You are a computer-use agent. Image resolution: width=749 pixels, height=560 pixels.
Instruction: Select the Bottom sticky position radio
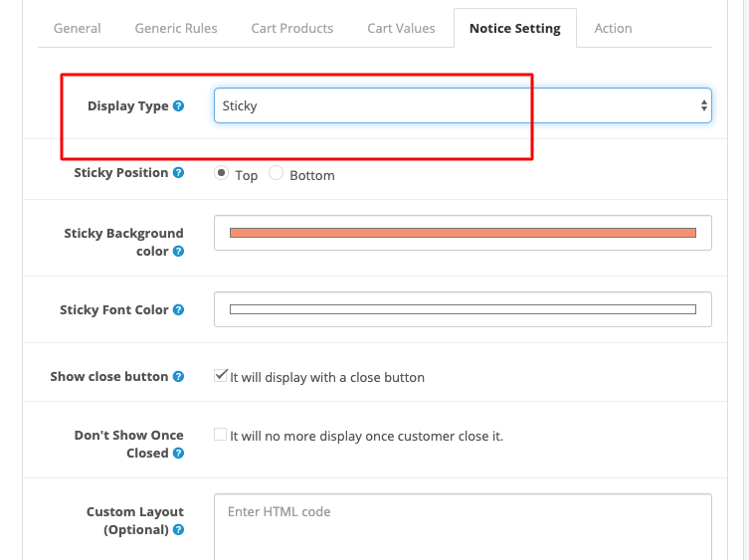(276, 173)
